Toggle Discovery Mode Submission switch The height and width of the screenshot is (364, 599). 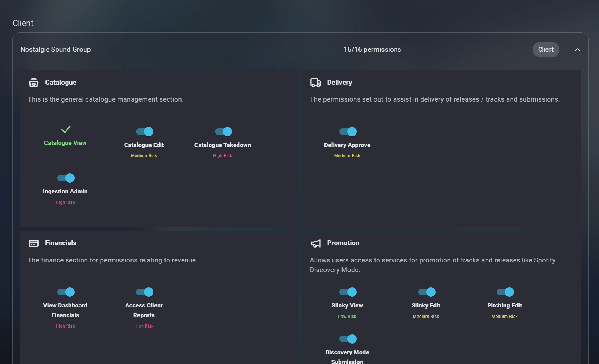click(348, 339)
